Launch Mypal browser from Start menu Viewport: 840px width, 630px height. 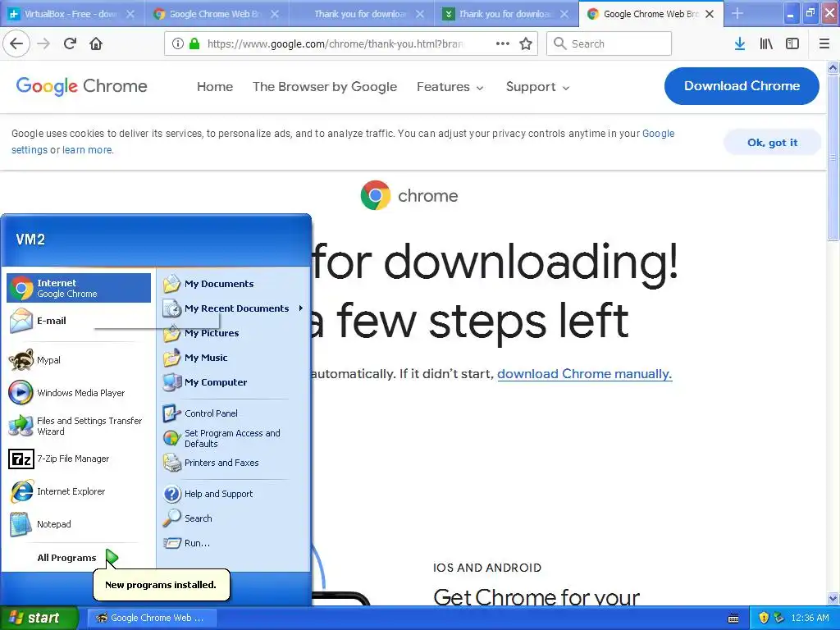[79, 360]
